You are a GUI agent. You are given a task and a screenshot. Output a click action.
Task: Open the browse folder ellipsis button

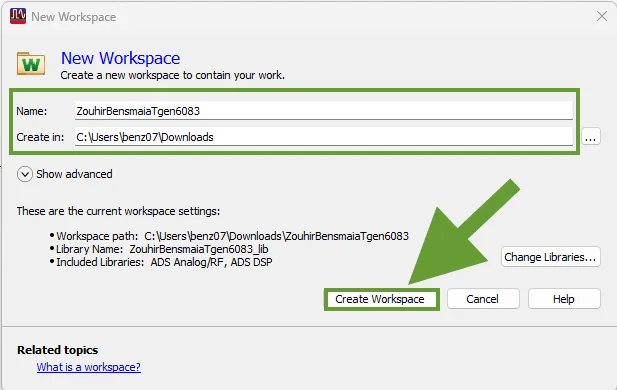(591, 137)
